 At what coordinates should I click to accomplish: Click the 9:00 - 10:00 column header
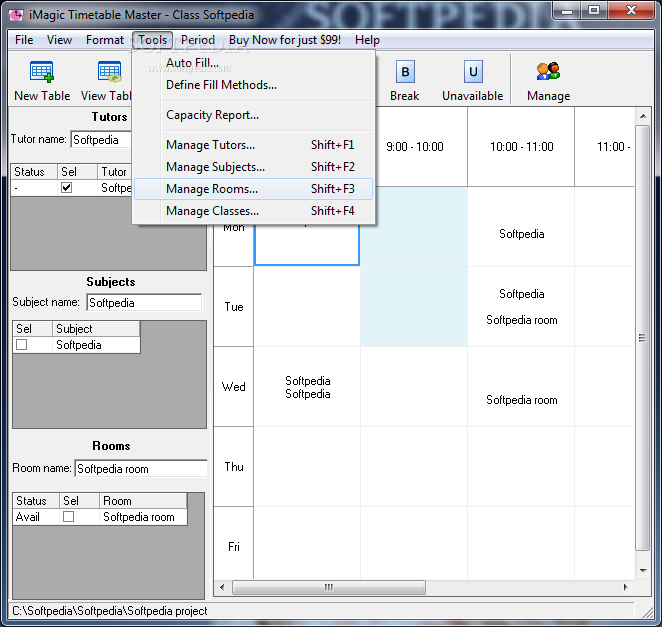[x=414, y=147]
